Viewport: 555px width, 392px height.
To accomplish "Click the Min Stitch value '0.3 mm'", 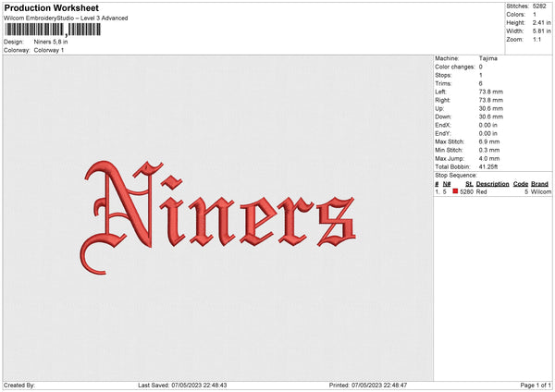I will (x=489, y=150).
